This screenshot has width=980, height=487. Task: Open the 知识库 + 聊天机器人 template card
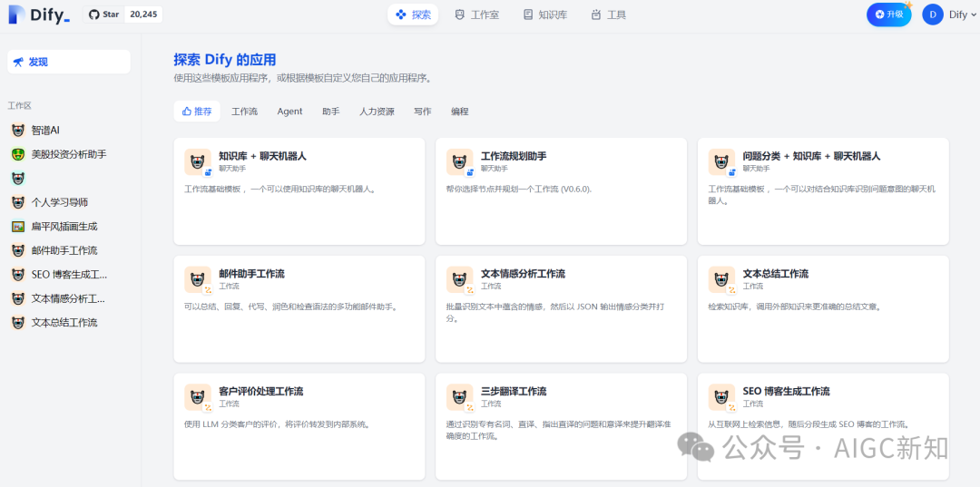[299, 191]
